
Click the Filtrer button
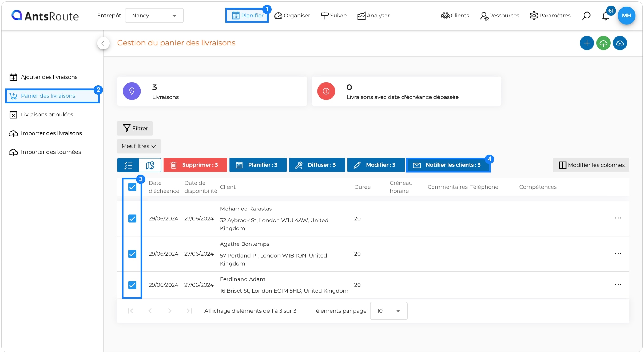[x=135, y=128]
